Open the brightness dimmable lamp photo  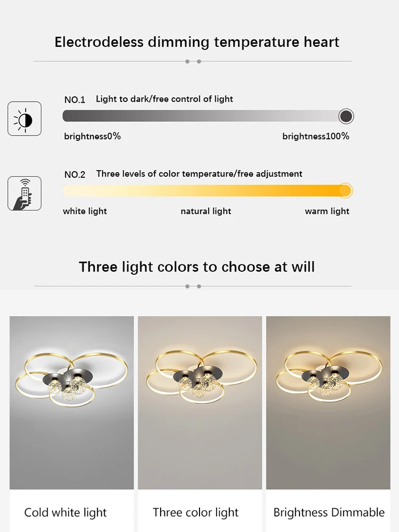tap(328, 403)
